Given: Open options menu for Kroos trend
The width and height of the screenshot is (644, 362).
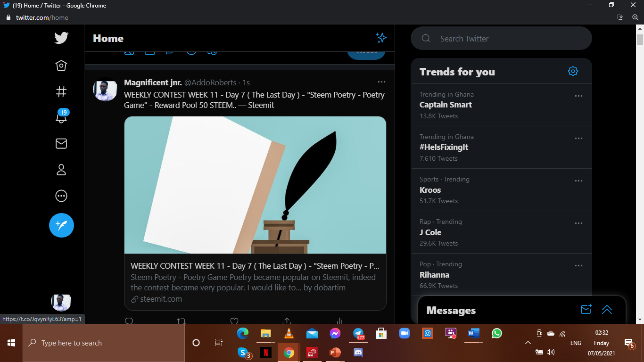Looking at the screenshot, I should [x=578, y=181].
